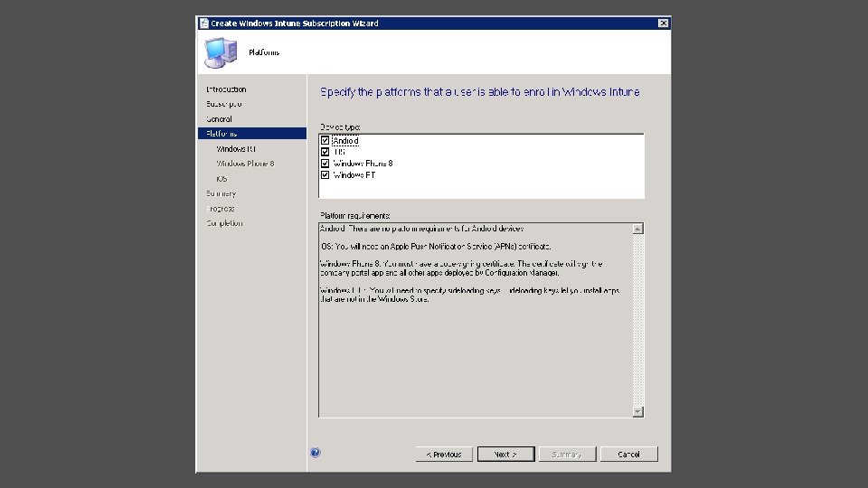Click the 'Specify the platforms' heading

(480, 92)
